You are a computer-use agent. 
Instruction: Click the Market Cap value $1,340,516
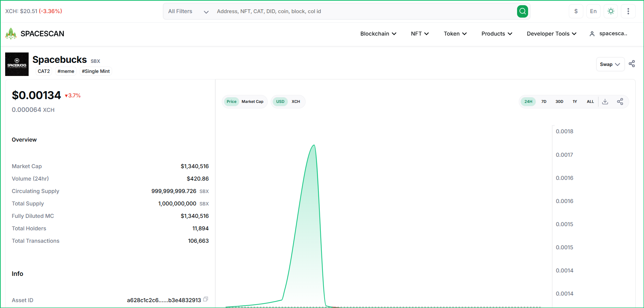[x=195, y=166]
